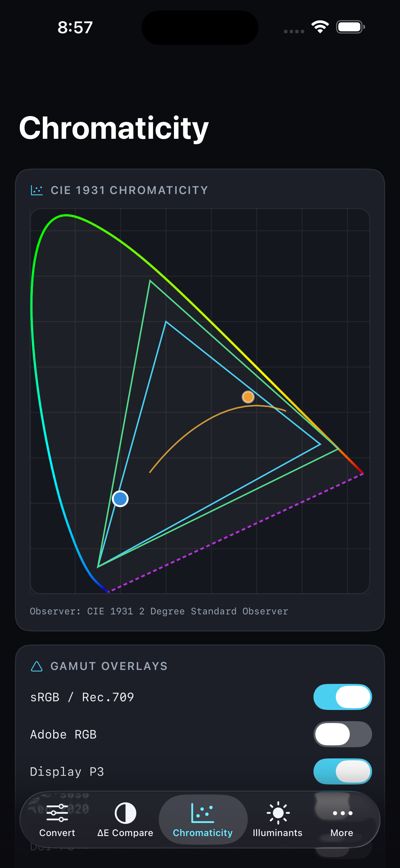Tap the Wi-Fi status icon
Viewport: 400px width, 868px height.
320,27
